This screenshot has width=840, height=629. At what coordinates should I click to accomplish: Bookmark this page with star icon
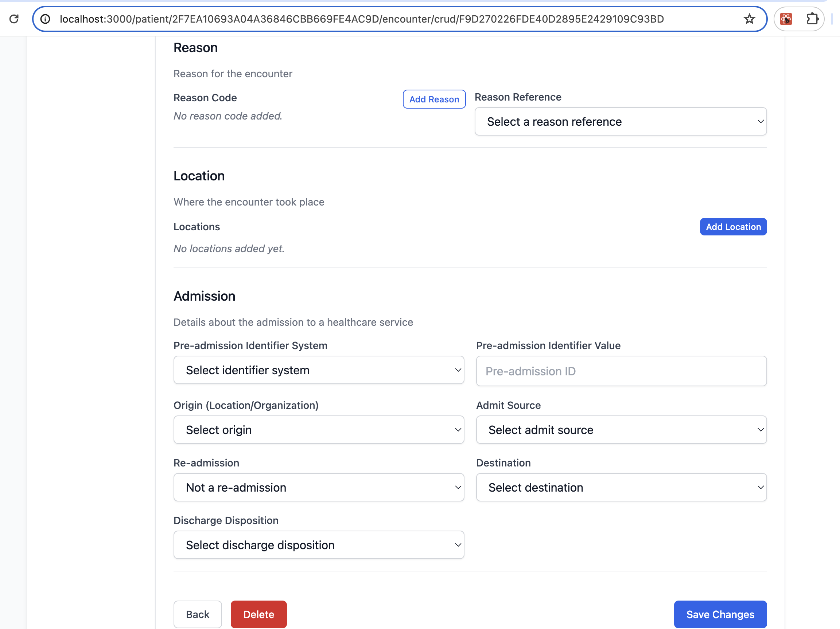749,19
